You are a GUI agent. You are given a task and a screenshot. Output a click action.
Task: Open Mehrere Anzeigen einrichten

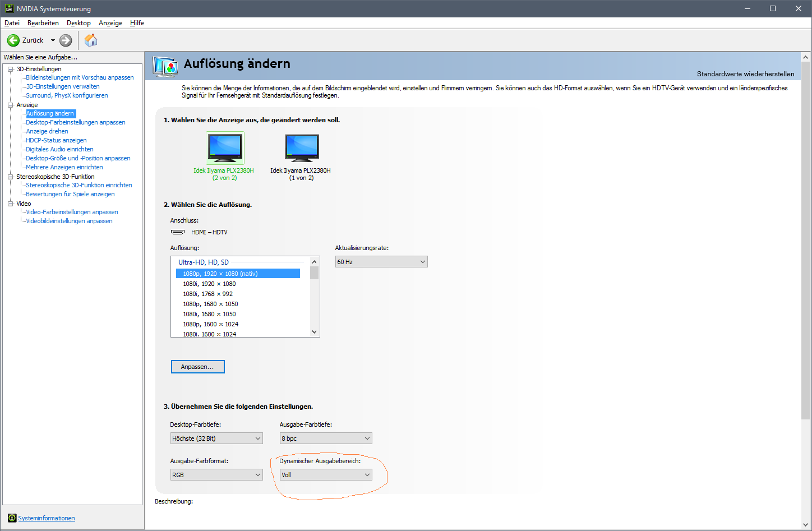coord(64,167)
